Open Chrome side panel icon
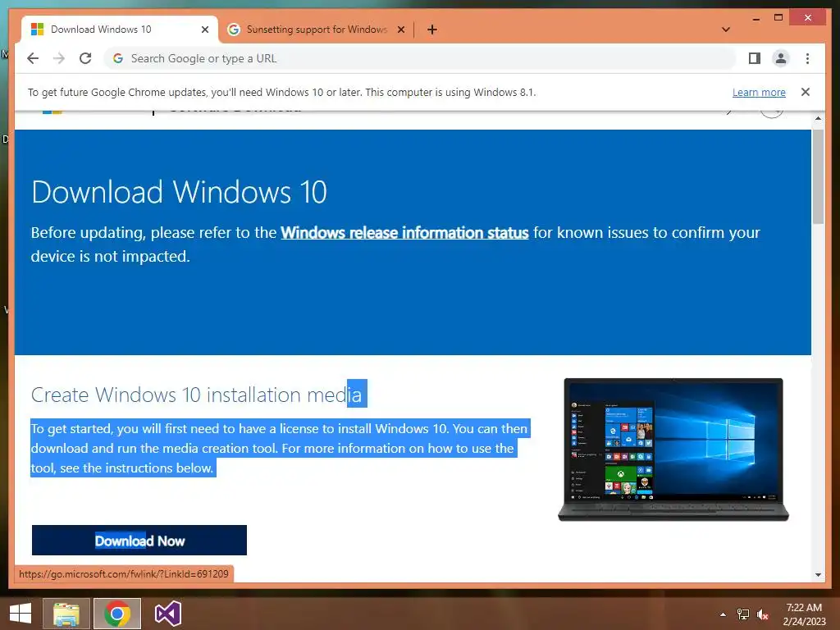Screen dimensions: 840x630 (x=755, y=58)
